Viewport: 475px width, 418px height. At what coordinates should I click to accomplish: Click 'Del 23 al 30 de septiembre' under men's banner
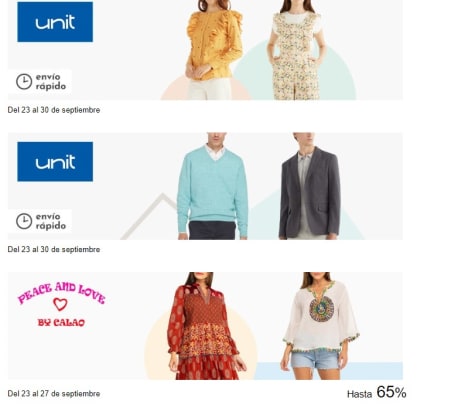point(54,250)
